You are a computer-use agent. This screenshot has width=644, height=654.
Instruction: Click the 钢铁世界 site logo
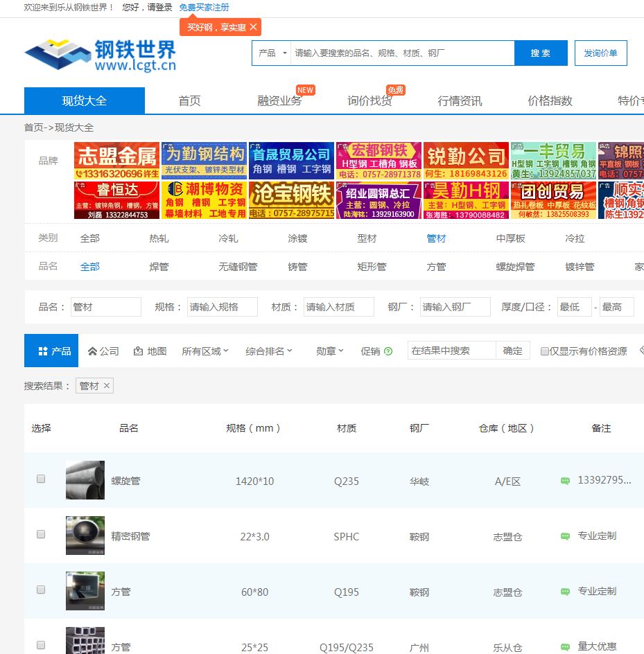[100, 55]
